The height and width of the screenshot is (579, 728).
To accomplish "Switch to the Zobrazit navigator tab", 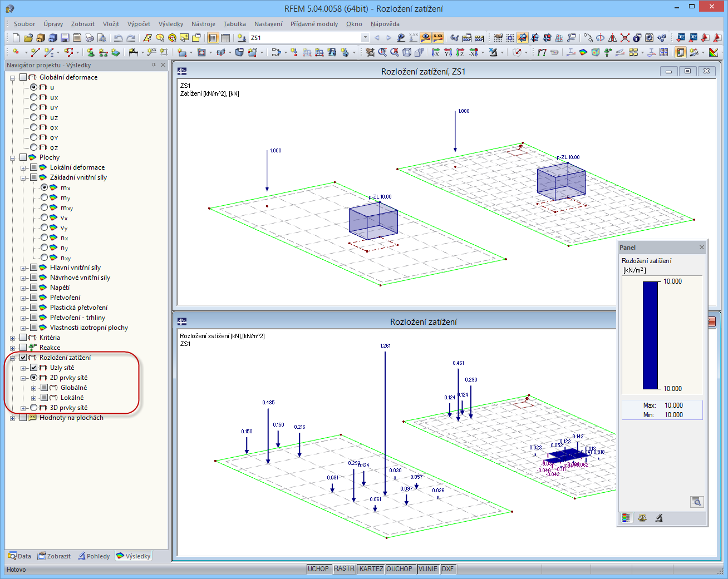I will pyautogui.click(x=55, y=556).
